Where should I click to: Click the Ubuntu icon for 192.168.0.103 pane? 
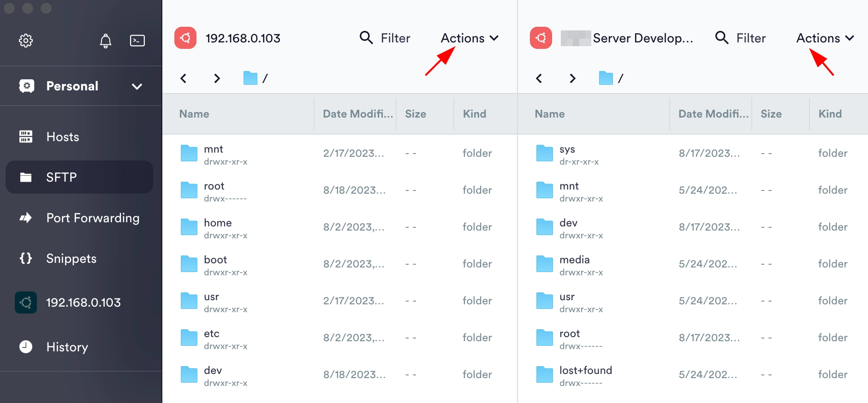tap(185, 38)
